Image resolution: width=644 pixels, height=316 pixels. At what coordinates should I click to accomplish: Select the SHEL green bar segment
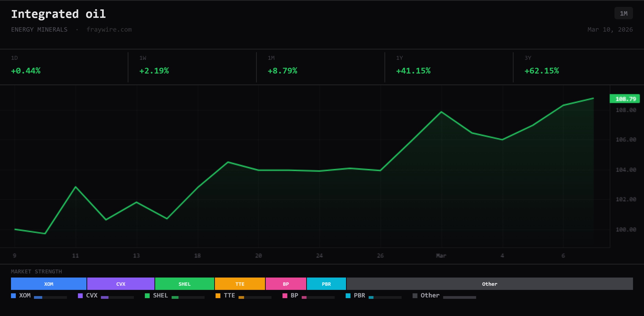[184, 284]
